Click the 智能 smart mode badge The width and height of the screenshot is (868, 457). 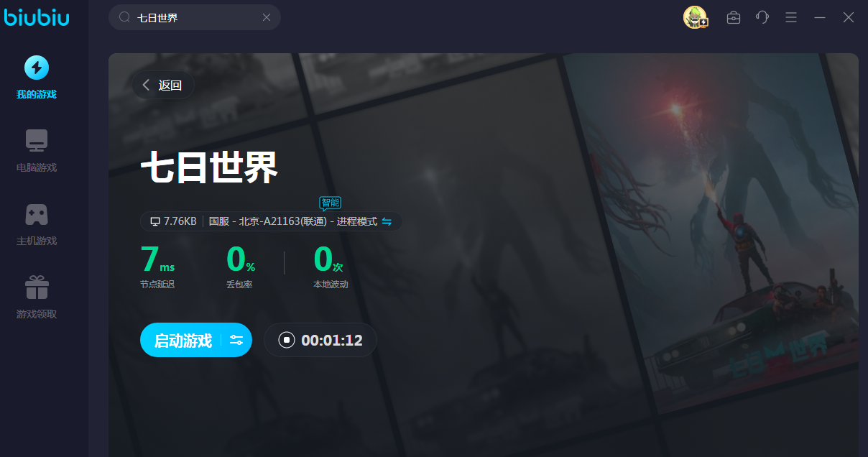(330, 203)
